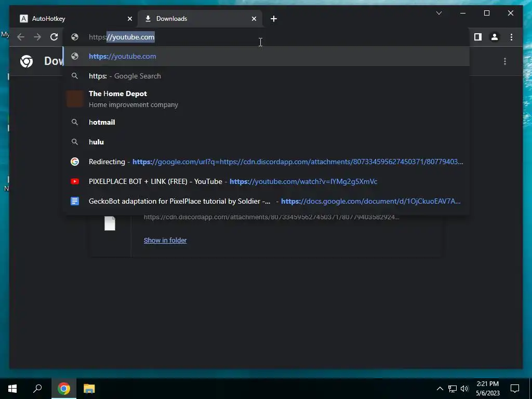
Task: Open Downloads page more actions menu
Action: tap(505, 61)
